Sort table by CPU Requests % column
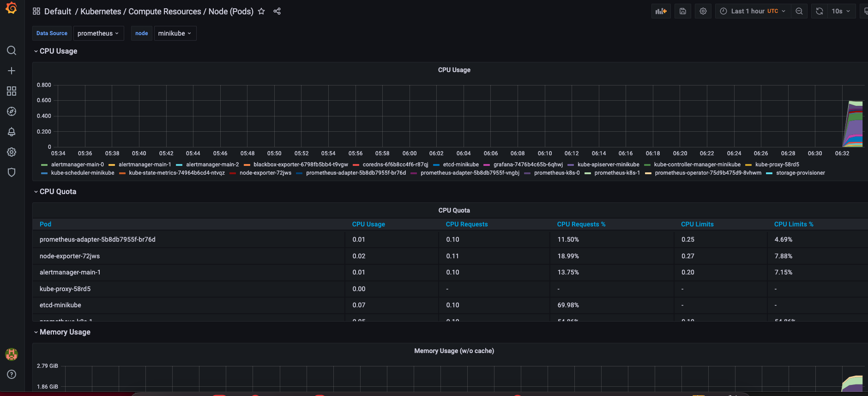868x396 pixels. [581, 224]
